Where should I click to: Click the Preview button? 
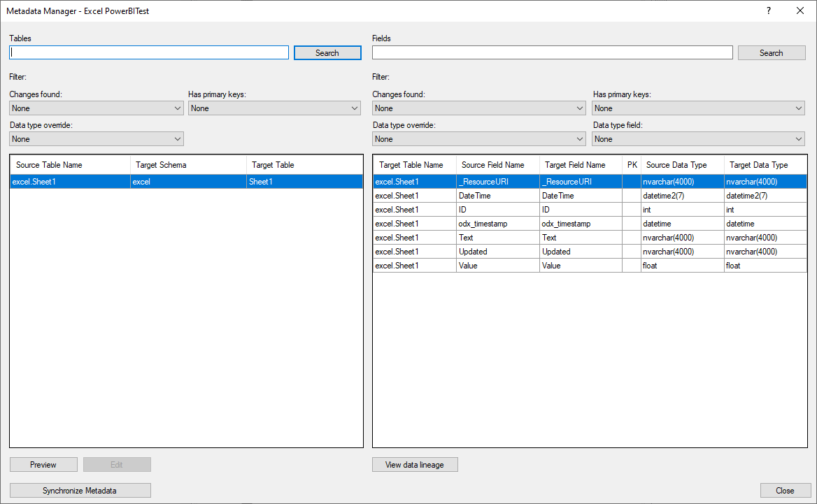click(x=43, y=464)
